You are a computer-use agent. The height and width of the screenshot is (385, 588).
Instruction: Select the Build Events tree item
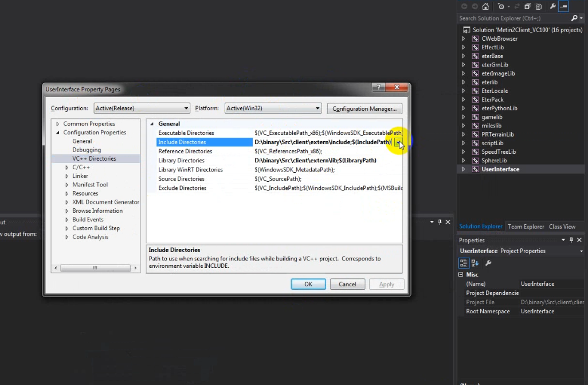pyautogui.click(x=88, y=219)
